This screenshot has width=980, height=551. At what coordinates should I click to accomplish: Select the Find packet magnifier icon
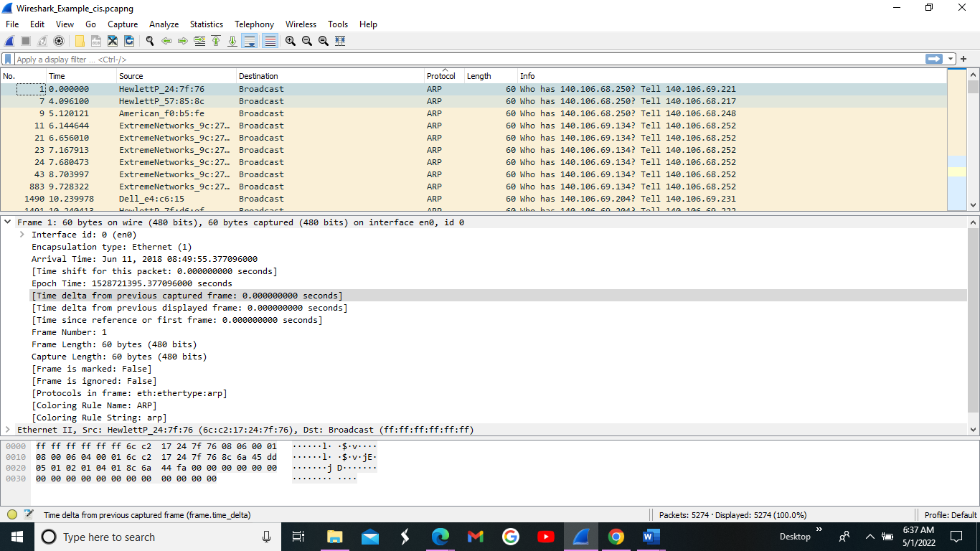click(x=149, y=41)
